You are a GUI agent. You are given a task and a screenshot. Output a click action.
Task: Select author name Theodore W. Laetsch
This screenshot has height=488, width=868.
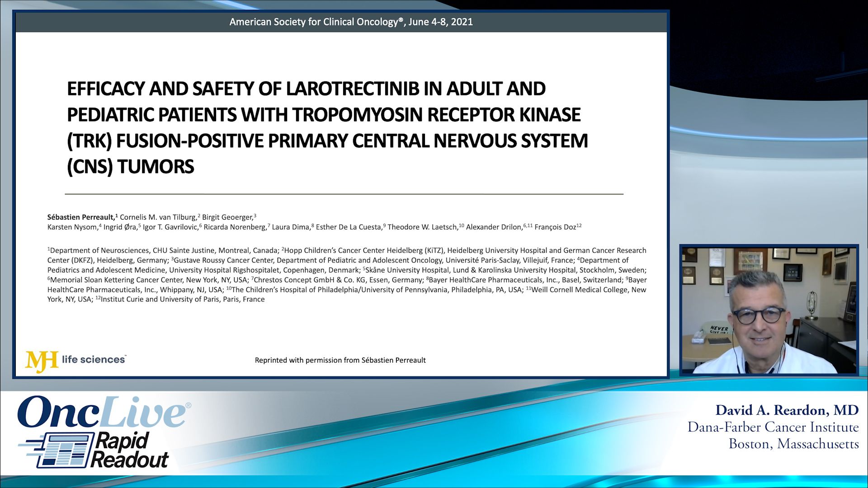423,227
